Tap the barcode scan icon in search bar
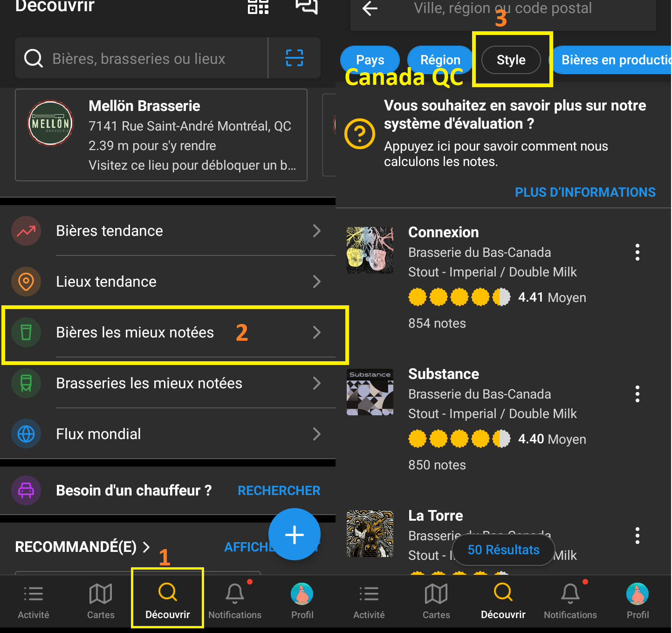The image size is (672, 633). point(295,58)
